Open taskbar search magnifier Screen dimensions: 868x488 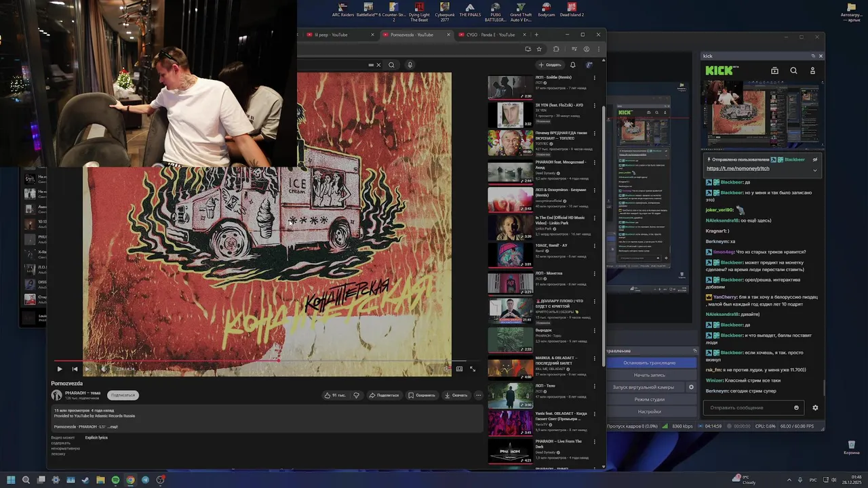click(x=26, y=480)
